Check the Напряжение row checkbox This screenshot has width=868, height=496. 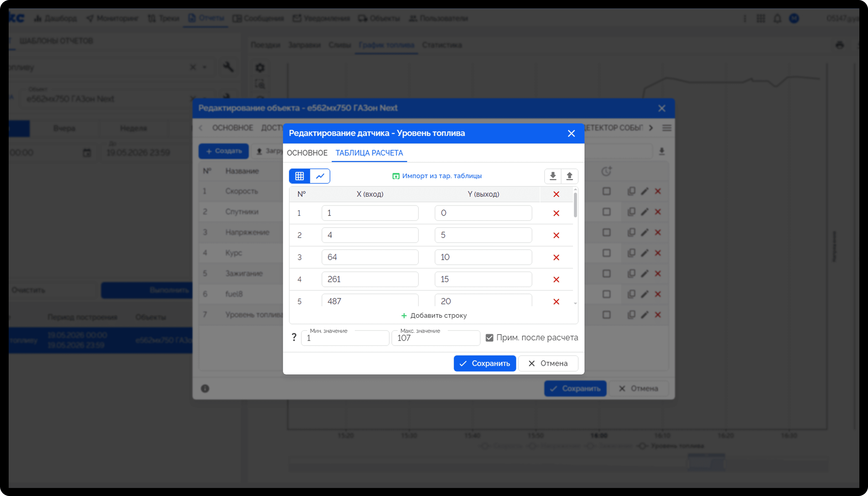point(606,232)
